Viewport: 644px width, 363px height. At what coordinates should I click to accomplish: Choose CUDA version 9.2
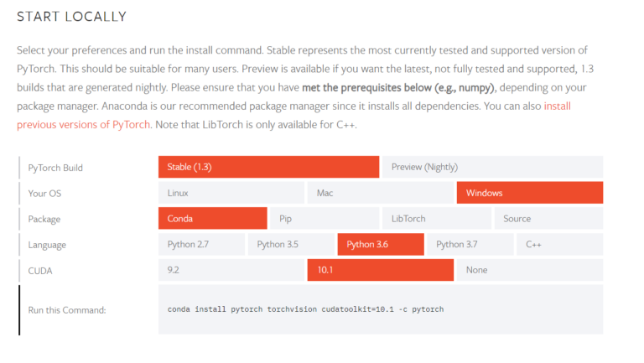point(231,270)
